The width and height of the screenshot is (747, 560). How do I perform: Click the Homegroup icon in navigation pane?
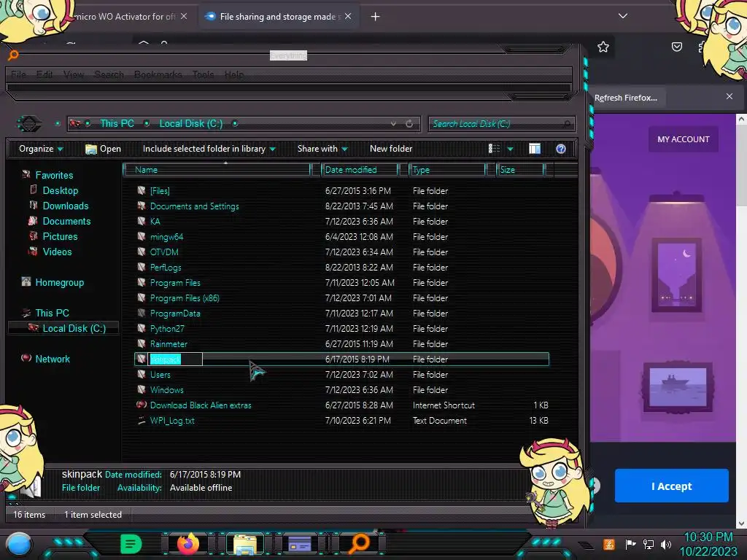tap(26, 282)
